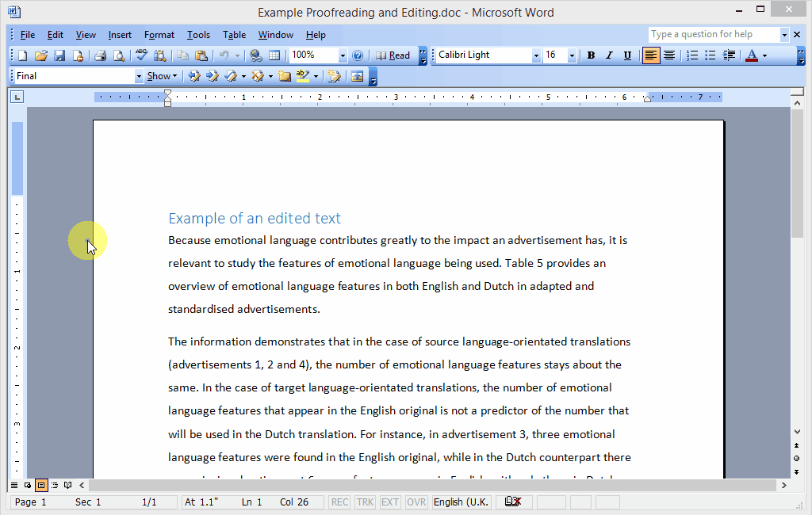Toggle Italic formatting
Screen dimensions: 812x515
pos(609,55)
